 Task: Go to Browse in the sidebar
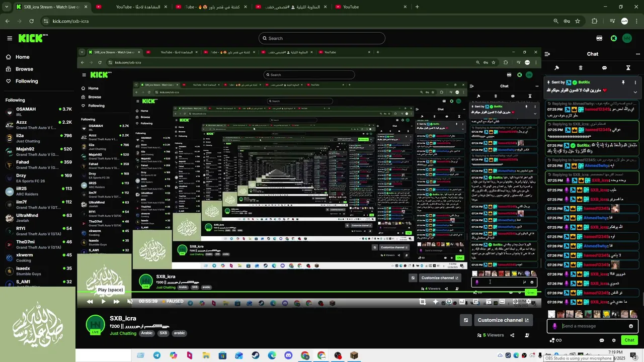click(x=19, y=69)
